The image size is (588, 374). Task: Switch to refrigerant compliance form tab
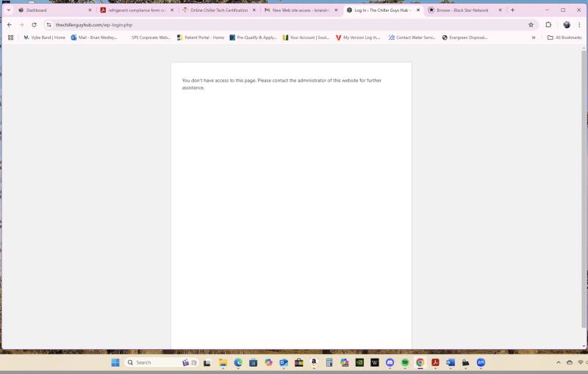click(137, 10)
